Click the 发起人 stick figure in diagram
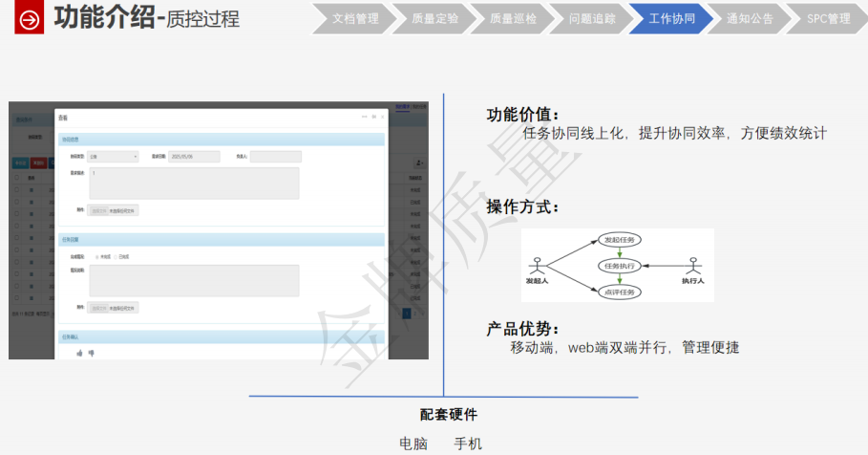This screenshot has height=455, width=868. [x=538, y=265]
